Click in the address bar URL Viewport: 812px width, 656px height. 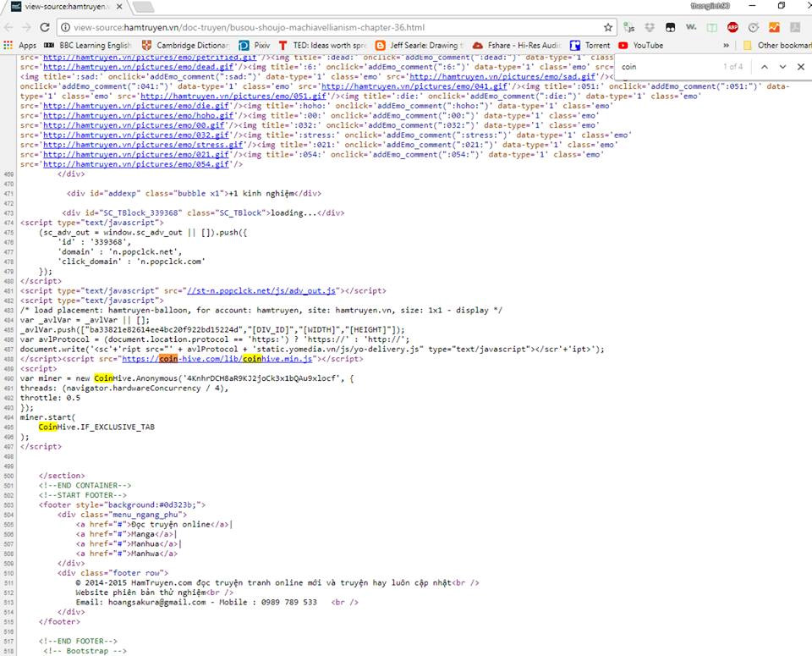(254, 27)
